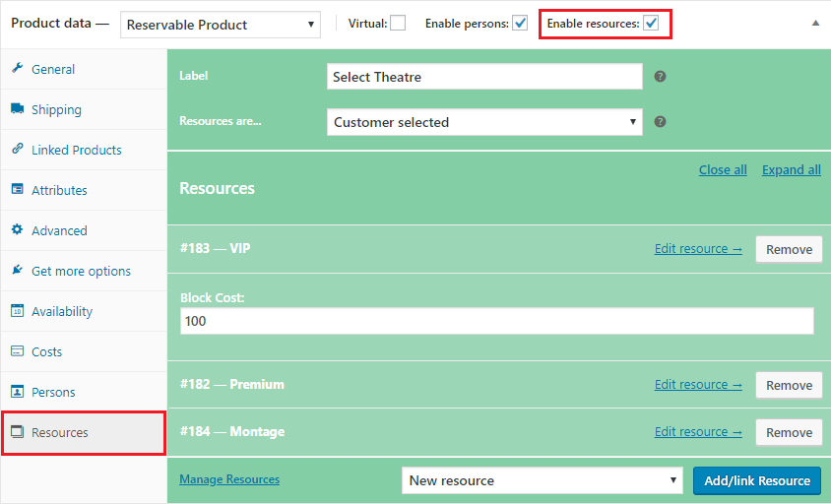
Task: Expand the New resource dropdown
Action: tap(542, 480)
